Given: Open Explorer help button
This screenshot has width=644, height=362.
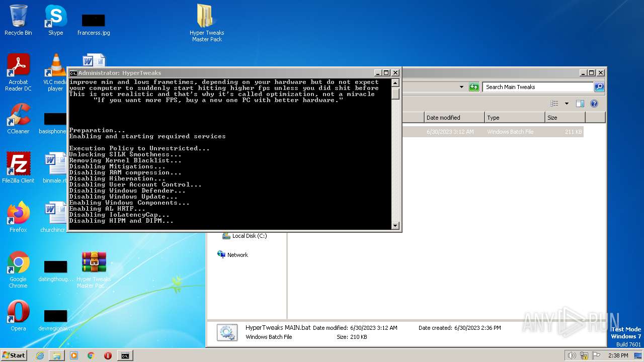Looking at the screenshot, I should [594, 104].
